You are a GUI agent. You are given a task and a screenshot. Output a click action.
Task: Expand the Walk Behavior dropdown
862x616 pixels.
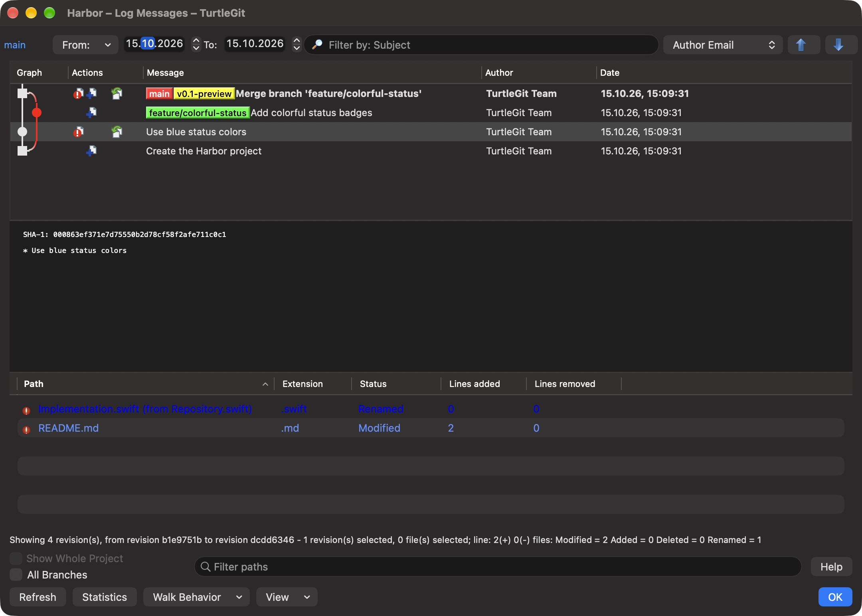click(x=196, y=597)
